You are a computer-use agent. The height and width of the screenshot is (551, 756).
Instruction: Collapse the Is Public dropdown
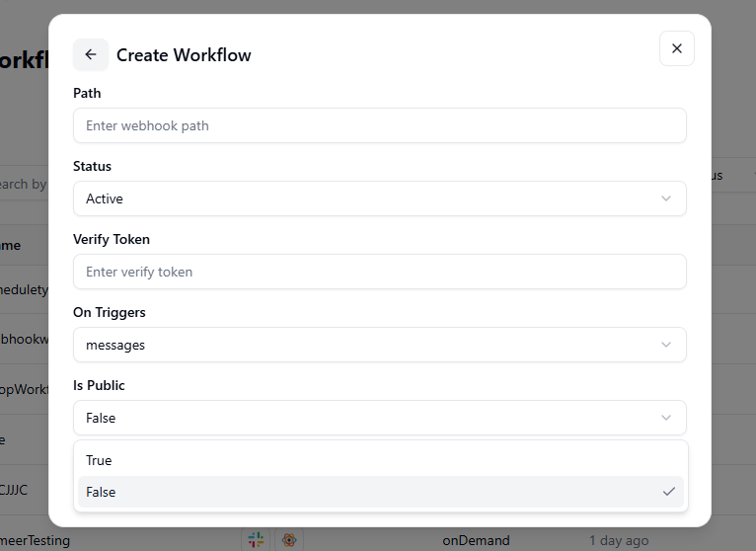pyautogui.click(x=379, y=418)
